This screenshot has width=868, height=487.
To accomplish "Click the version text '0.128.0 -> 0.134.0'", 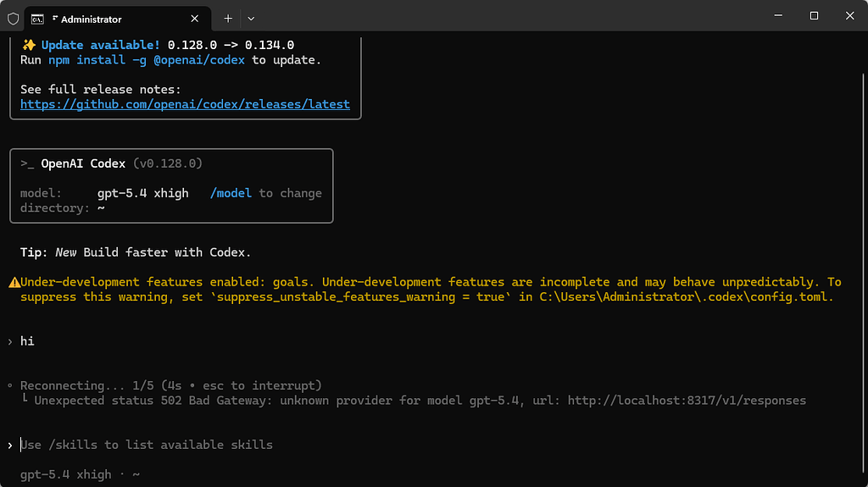I will [231, 45].
